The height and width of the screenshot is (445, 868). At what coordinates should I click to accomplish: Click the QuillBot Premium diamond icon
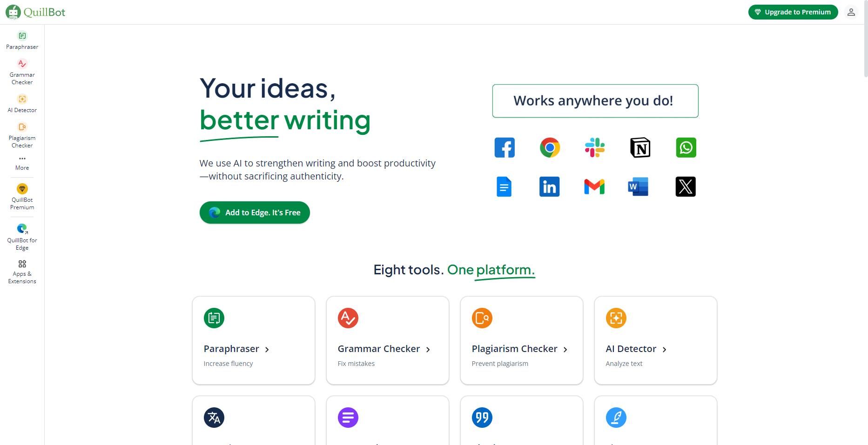(x=22, y=189)
